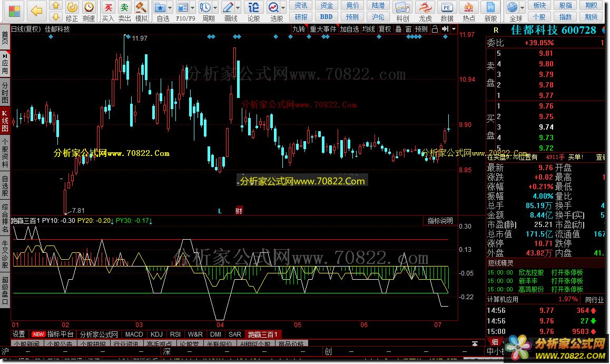610x364 pixels.
Task: Click the 财 marker on the chart
Action: pyautogui.click(x=239, y=210)
